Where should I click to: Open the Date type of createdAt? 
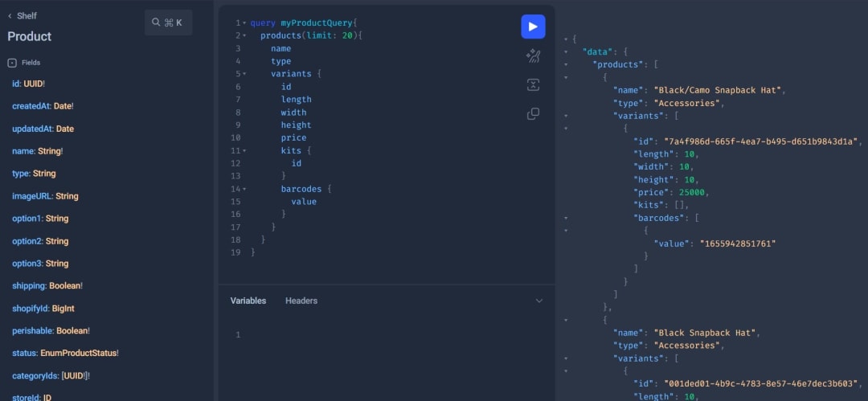coord(62,106)
